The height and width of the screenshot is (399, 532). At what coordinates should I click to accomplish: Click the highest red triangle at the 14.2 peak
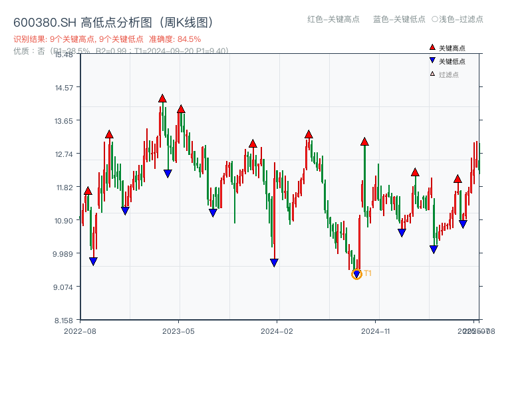click(x=162, y=98)
